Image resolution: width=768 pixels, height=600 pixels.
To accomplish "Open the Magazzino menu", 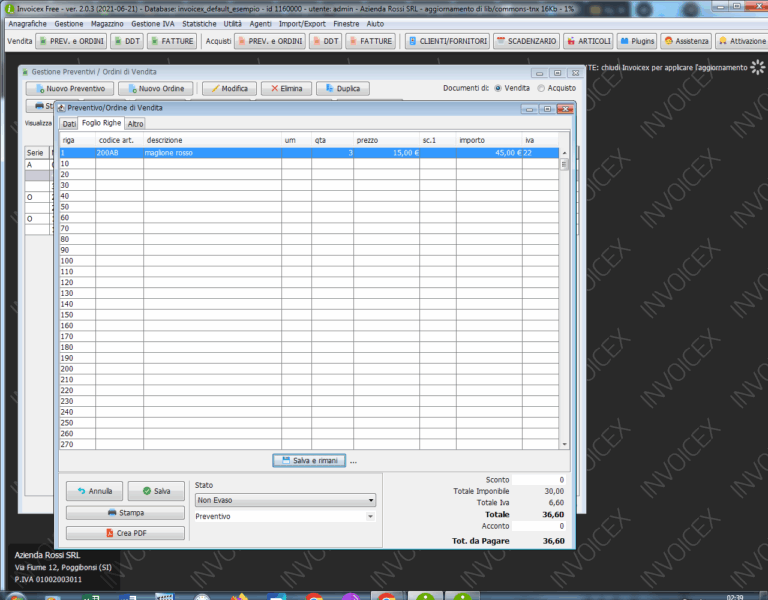I will point(107,24).
